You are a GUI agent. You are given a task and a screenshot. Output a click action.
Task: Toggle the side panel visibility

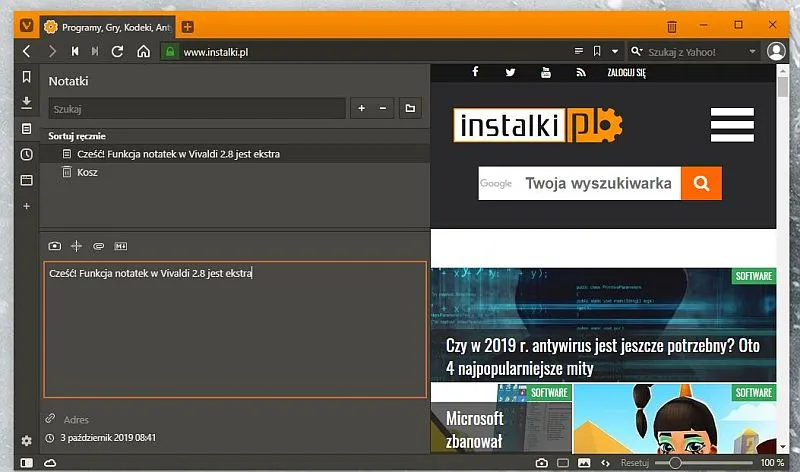tap(27, 463)
